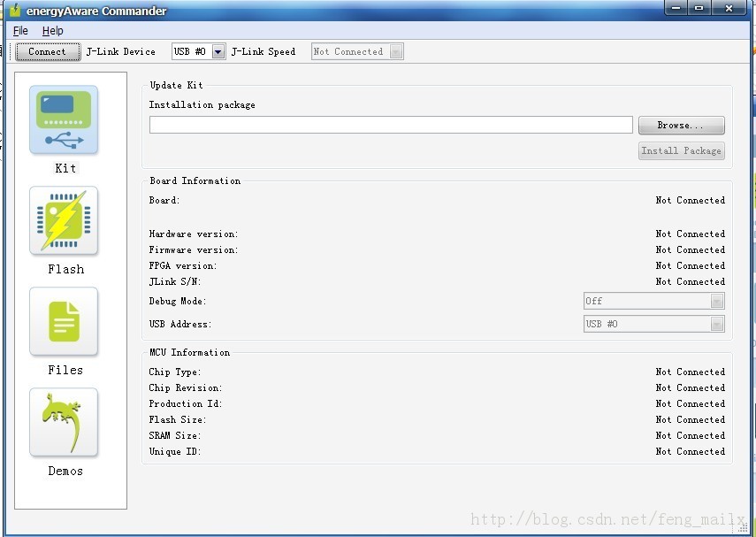Click the Not Connected value beside FPGA version

click(691, 266)
